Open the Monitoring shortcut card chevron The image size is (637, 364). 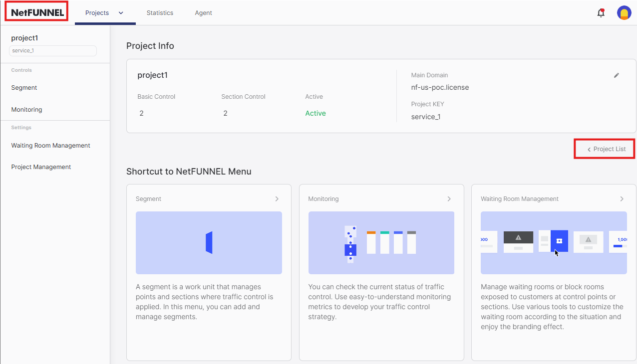449,198
